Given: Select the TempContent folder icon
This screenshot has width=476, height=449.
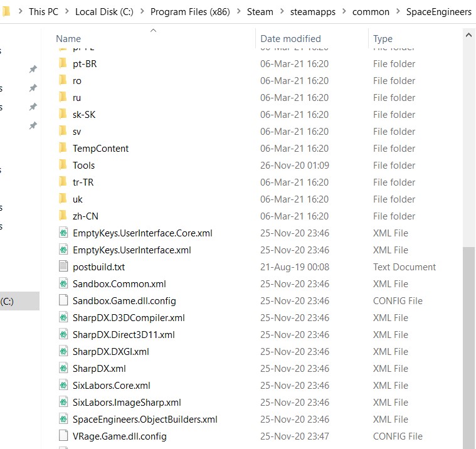Looking at the screenshot, I should coord(63,149).
